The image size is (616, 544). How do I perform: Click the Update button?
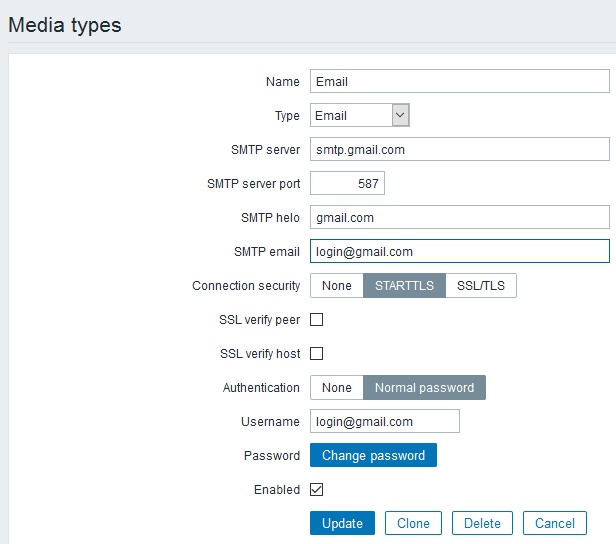coord(342,523)
